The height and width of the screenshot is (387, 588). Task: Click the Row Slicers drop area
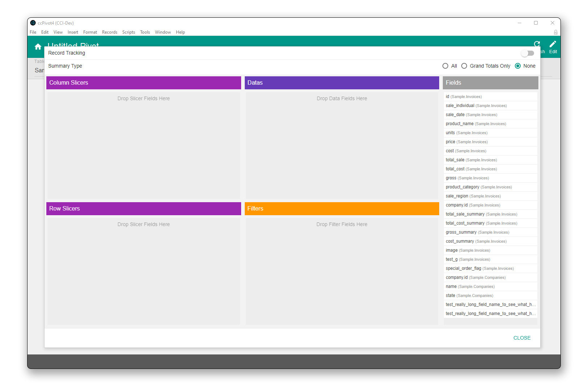[x=144, y=271]
